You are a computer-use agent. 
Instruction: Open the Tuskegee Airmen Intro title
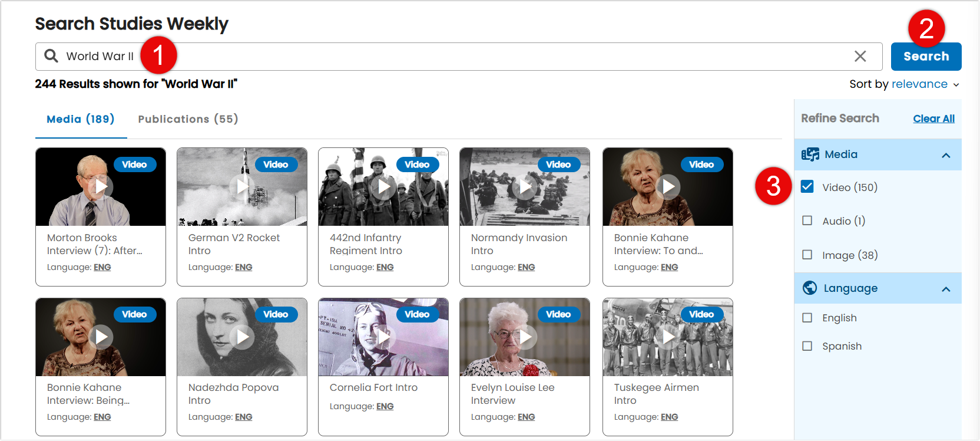[656, 394]
